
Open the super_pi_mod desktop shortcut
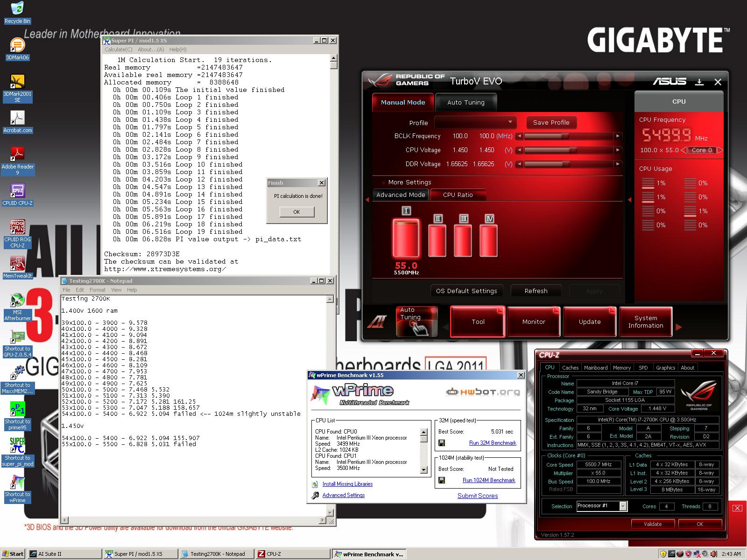(17, 452)
